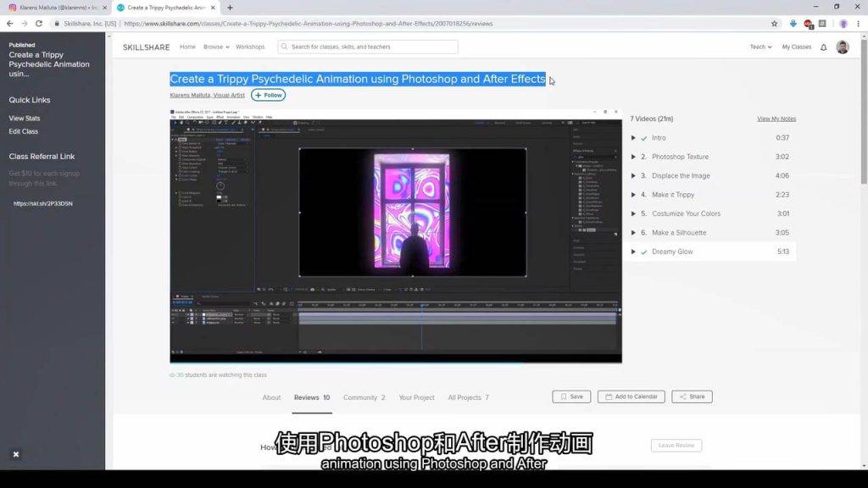Click the Chrome profile avatar in the toolbar
This screenshot has width=868, height=488.
(843, 24)
